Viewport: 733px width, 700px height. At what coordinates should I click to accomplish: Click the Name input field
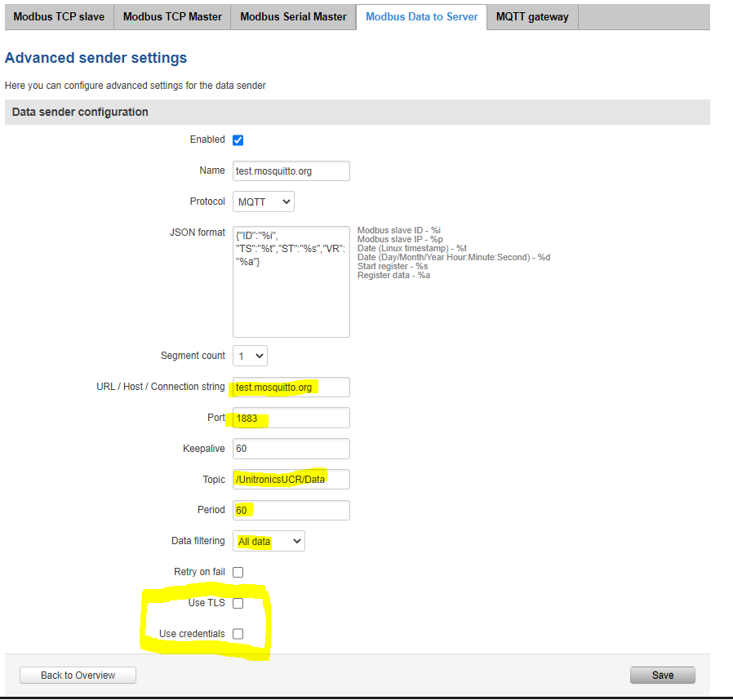point(291,171)
